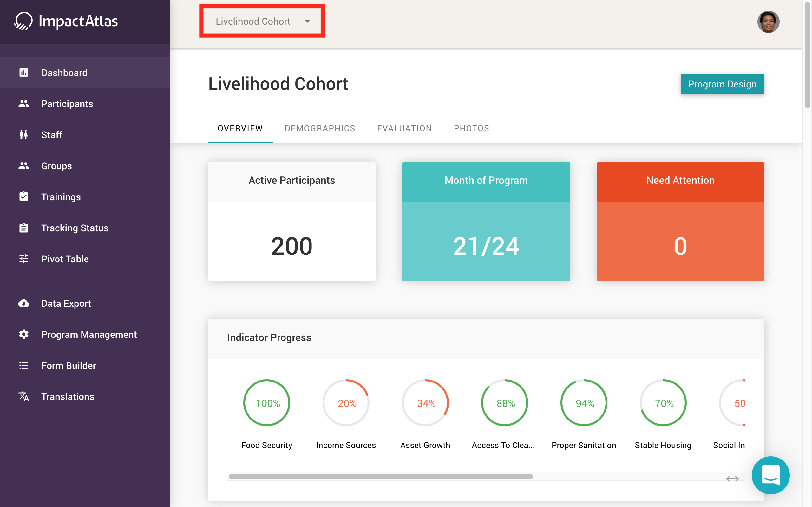Click the Income Sources 20% progress circle
The image size is (812, 507).
tap(346, 403)
